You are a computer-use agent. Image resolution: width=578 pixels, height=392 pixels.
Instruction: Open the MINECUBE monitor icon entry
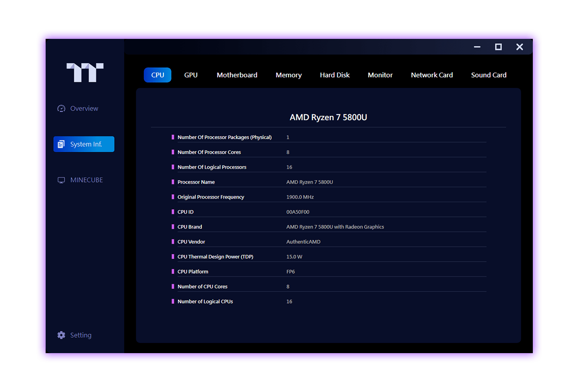(61, 180)
